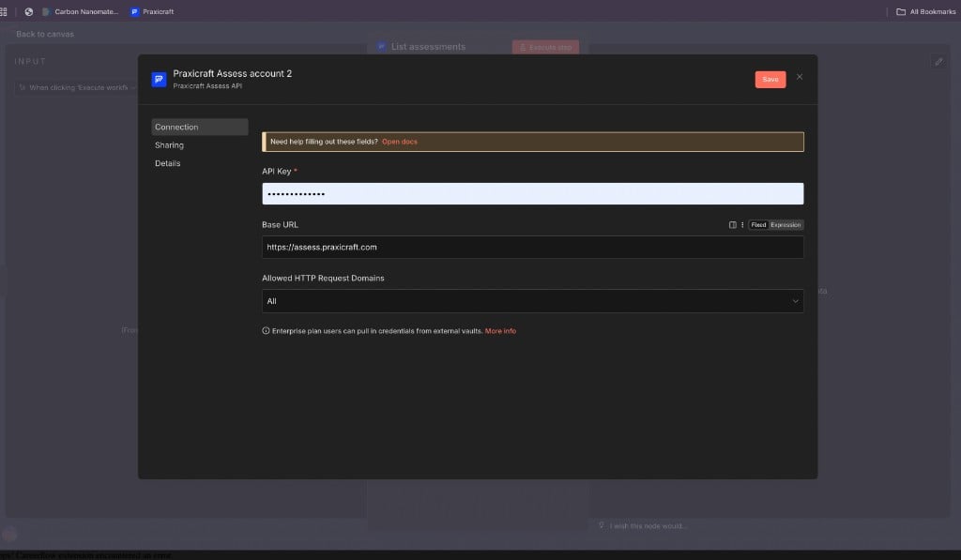Save the Praxicraft Assess credential
Screen dimensions: 961x560
(770, 80)
